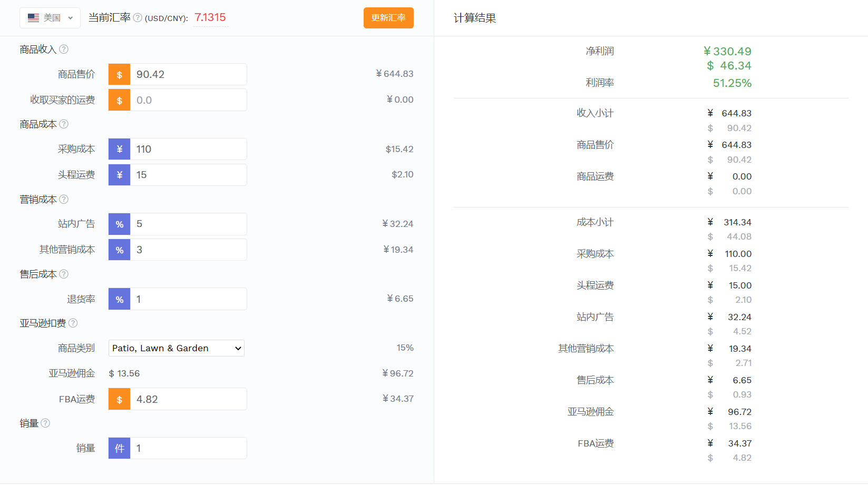868x485 pixels.
Task: Toggle yuan currency unit for 采购成本
Action: coord(120,149)
